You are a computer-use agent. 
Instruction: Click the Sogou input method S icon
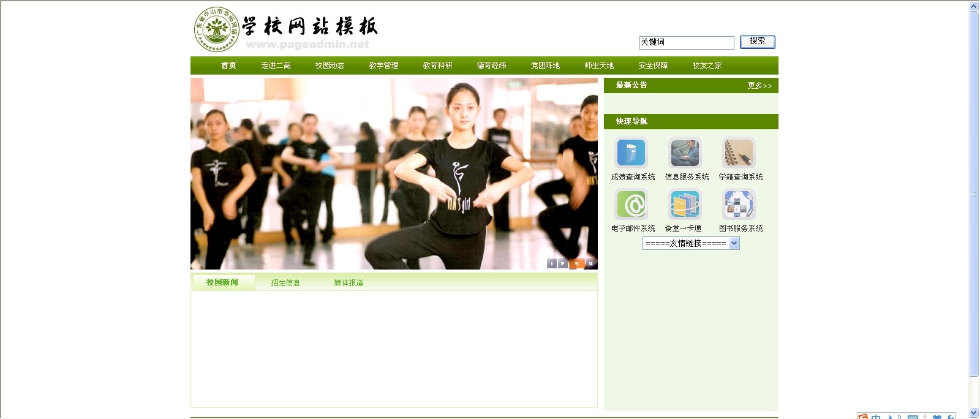click(x=863, y=417)
